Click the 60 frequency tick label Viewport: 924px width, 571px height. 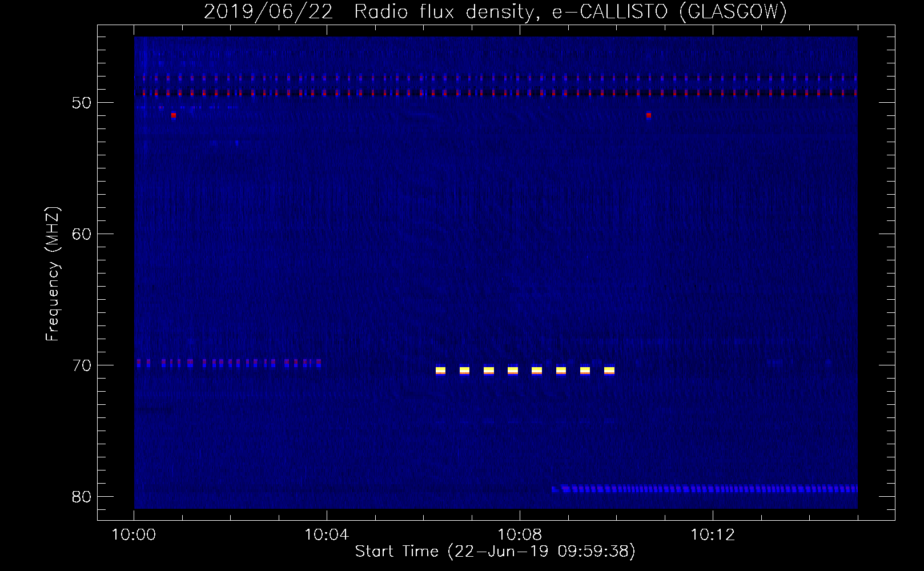point(82,234)
